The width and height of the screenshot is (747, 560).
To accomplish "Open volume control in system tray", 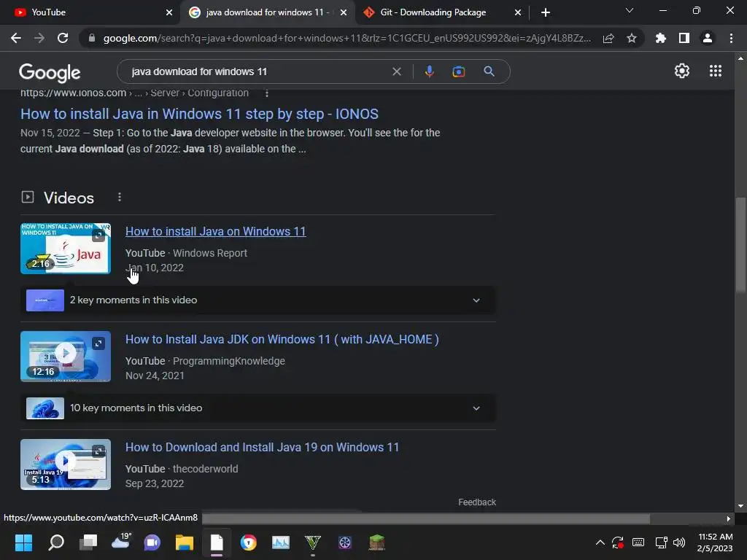I will [679, 542].
